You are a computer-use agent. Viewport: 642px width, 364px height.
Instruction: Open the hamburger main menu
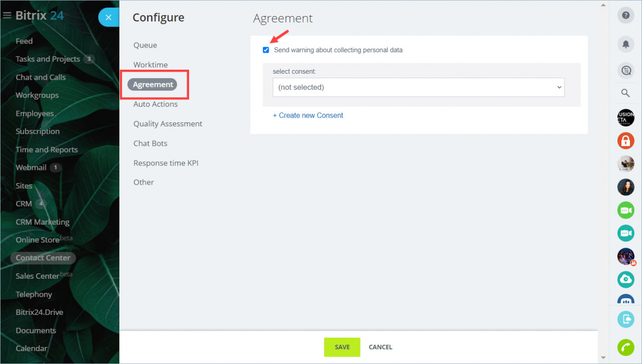tap(7, 16)
